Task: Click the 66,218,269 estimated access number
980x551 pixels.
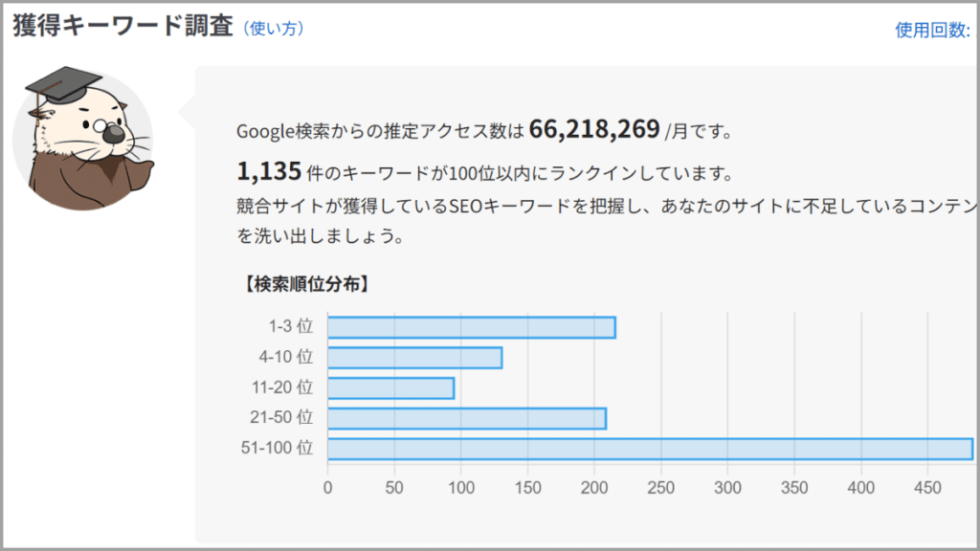Action: (x=593, y=129)
